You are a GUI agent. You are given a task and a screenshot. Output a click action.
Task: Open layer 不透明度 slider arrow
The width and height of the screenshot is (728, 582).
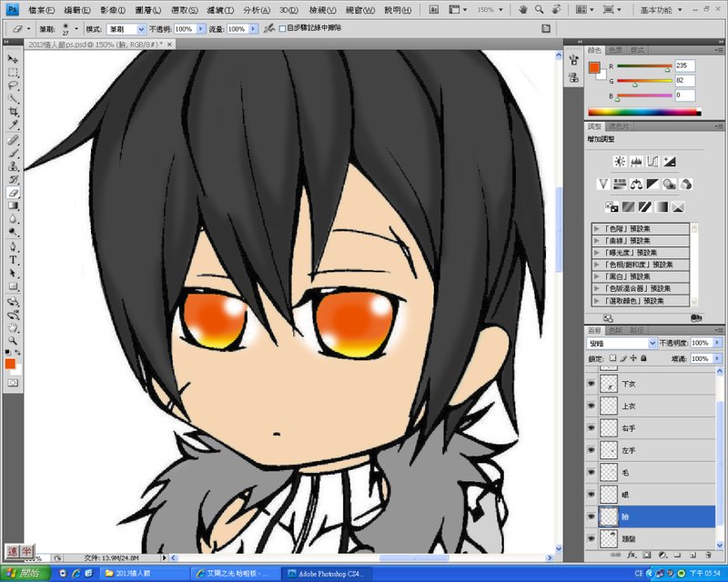[717, 343]
